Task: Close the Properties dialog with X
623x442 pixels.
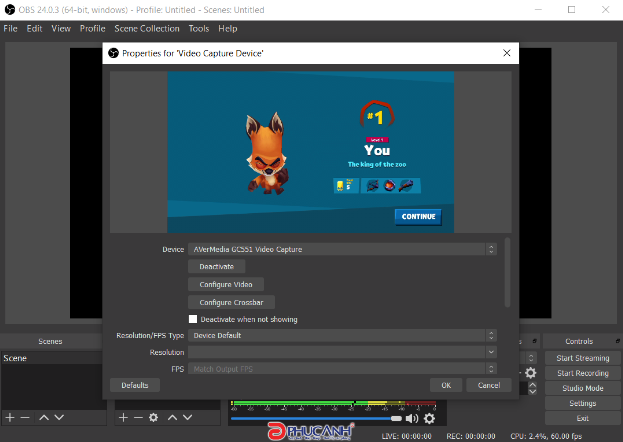Action: [507, 53]
